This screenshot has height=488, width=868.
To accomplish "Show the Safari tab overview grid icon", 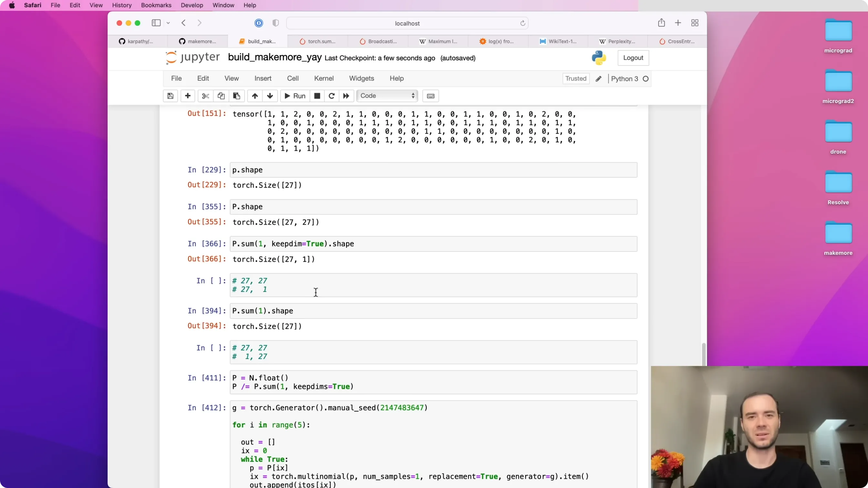I will 695,23.
